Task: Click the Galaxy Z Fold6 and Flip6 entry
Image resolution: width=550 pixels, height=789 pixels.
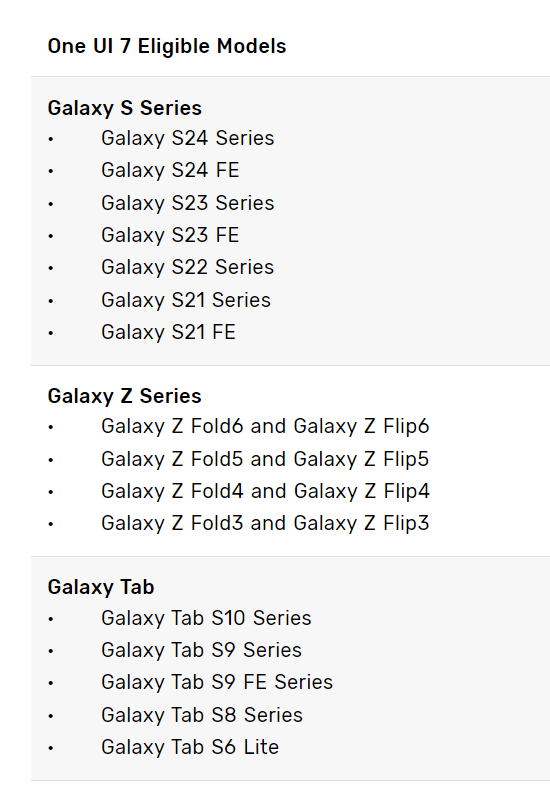Action: (265, 427)
